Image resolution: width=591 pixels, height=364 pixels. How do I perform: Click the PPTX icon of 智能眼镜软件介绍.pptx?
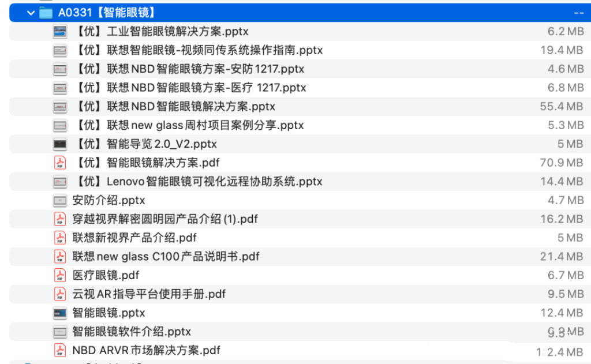tap(59, 331)
